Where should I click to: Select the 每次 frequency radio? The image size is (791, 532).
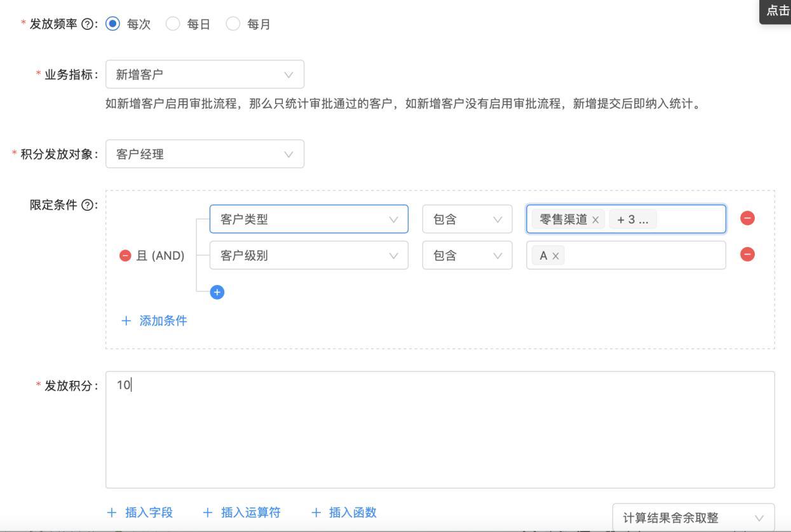click(x=112, y=24)
